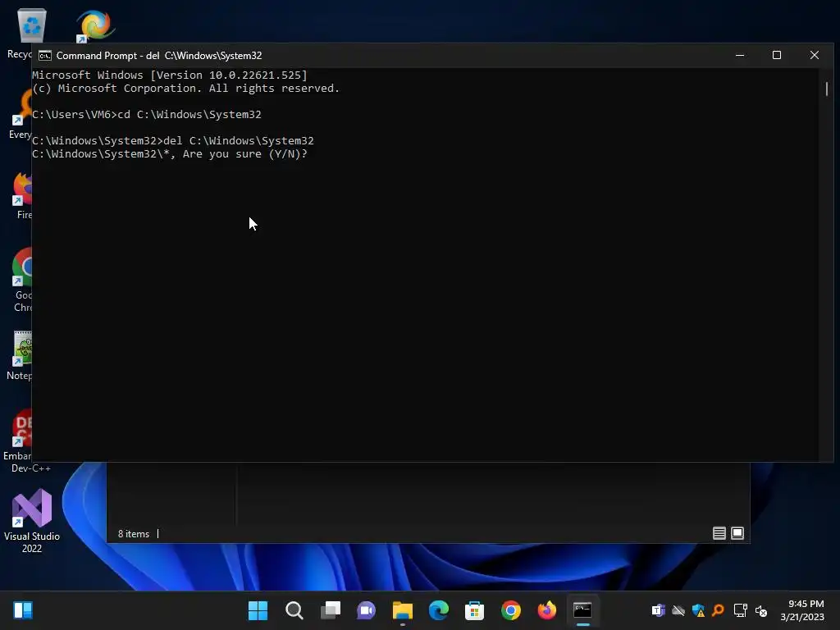Click the Microsoft Corporation copyright line
This screenshot has height=630, width=840.
[x=186, y=89]
